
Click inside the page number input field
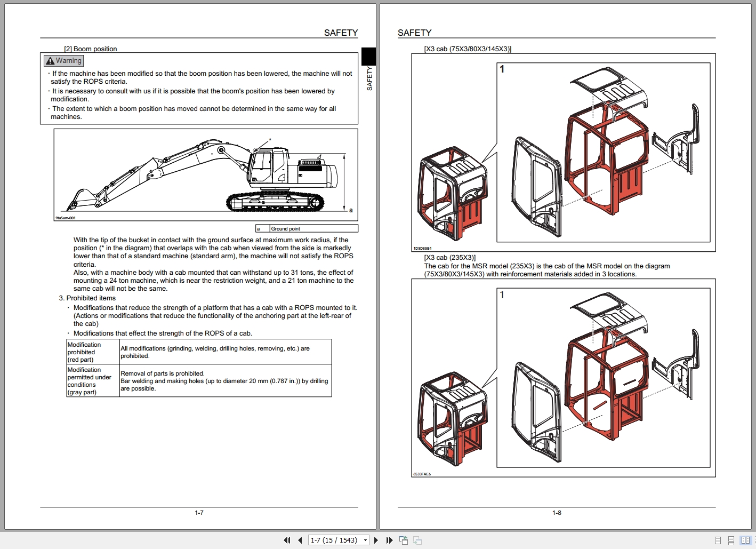(333, 540)
